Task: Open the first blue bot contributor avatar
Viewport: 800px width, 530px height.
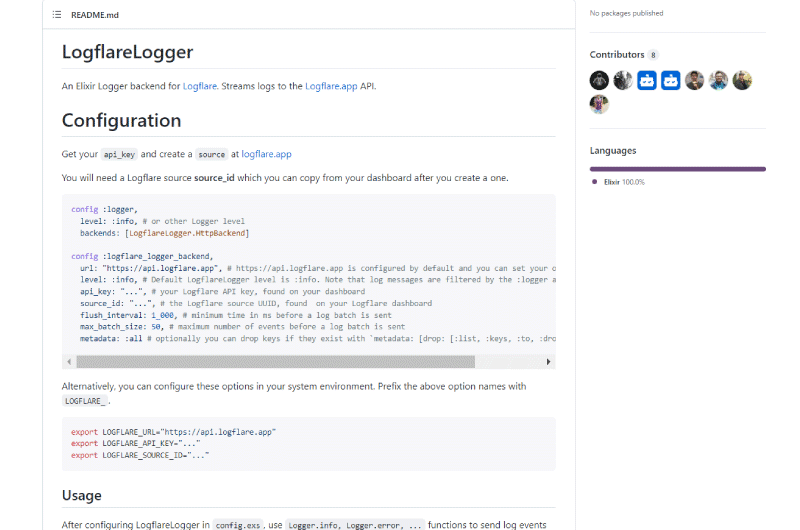Action: (647, 81)
